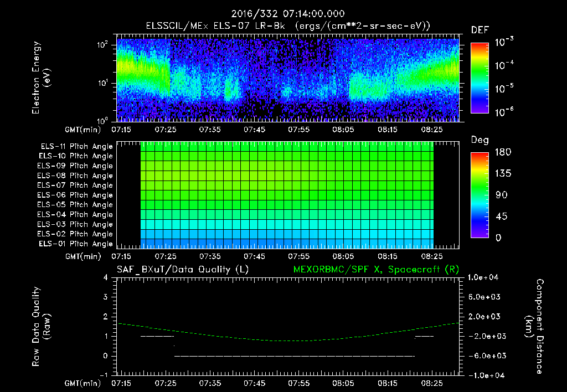Click the white data quality line at level 0
The width and height of the screenshot is (567, 392).
click(x=295, y=356)
